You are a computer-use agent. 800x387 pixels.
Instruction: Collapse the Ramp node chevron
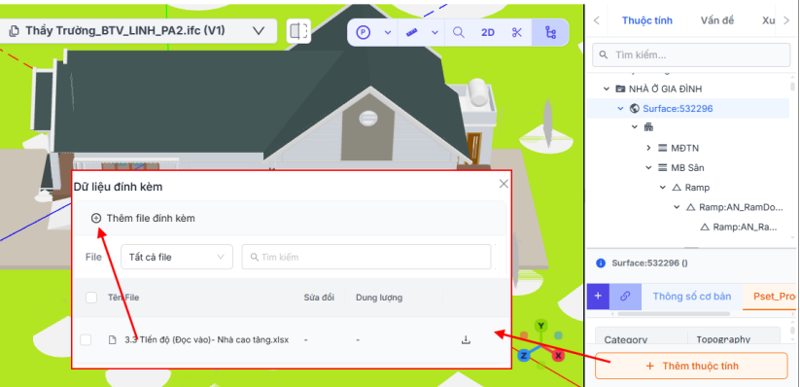tap(663, 188)
